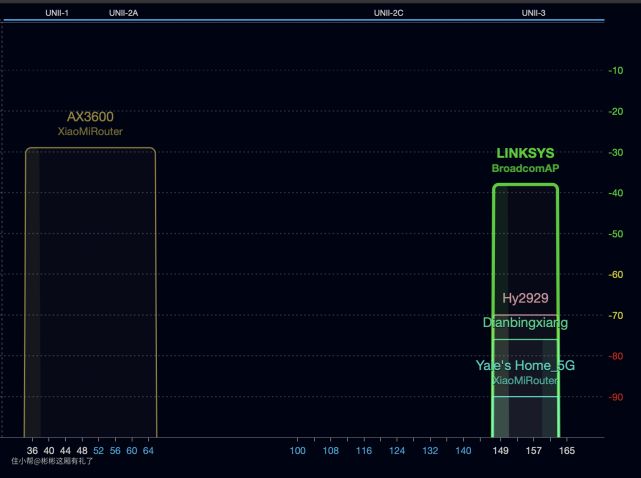Click the -30 dBm signal level label
The height and width of the screenshot is (478, 641).
tap(616, 152)
